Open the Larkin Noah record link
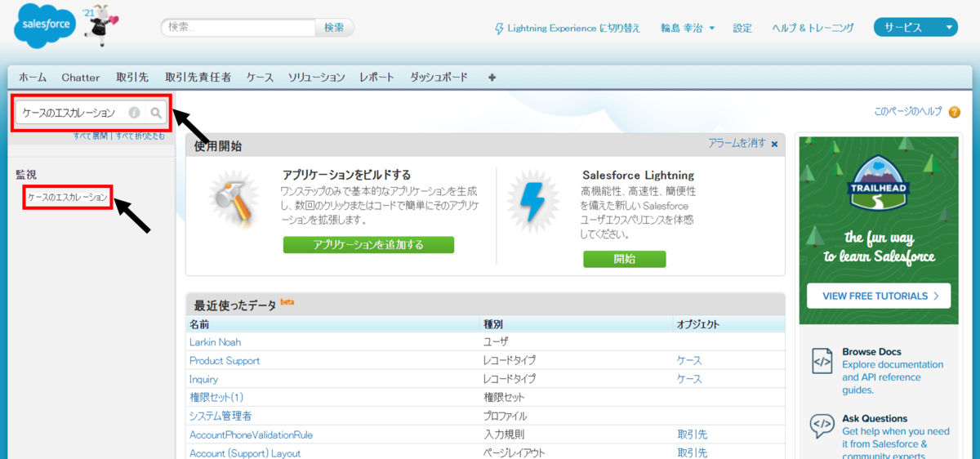Screen dimensions: 980x459 pyautogui.click(x=215, y=342)
